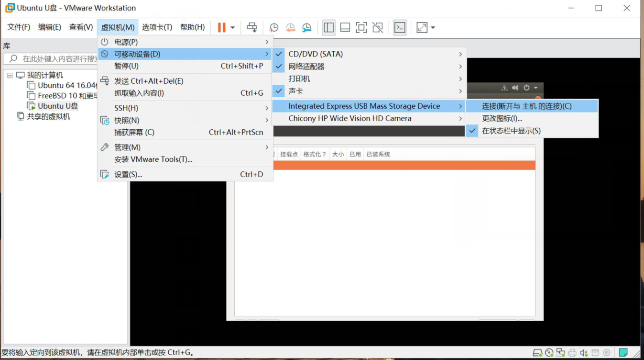This screenshot has height=360, width=644.
Task: Click the 挂载点 column header in guest
Action: pyautogui.click(x=289, y=154)
